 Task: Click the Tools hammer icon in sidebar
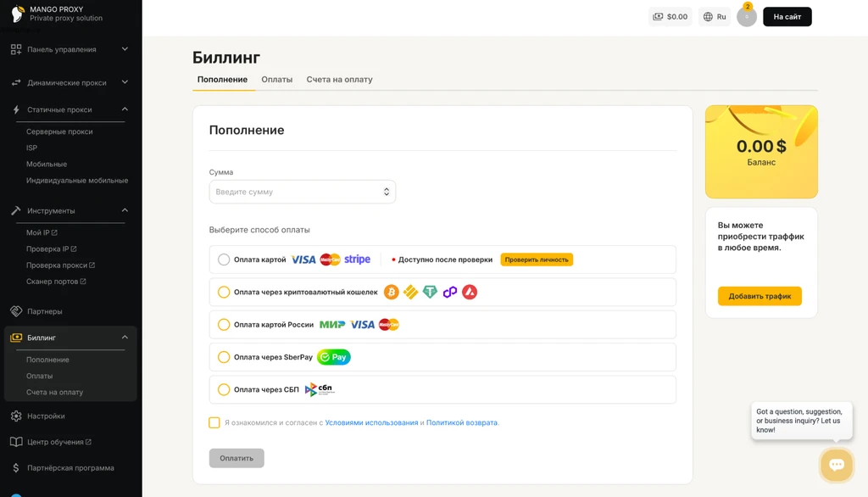pos(16,210)
